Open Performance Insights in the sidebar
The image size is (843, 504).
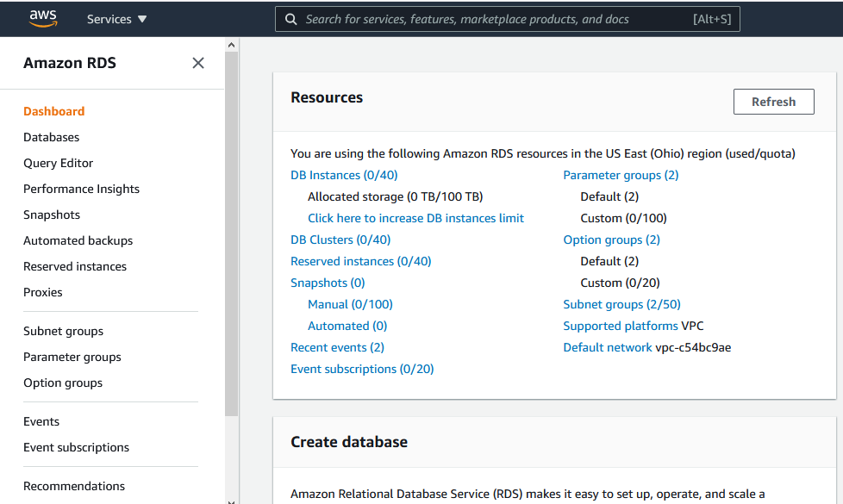(81, 189)
